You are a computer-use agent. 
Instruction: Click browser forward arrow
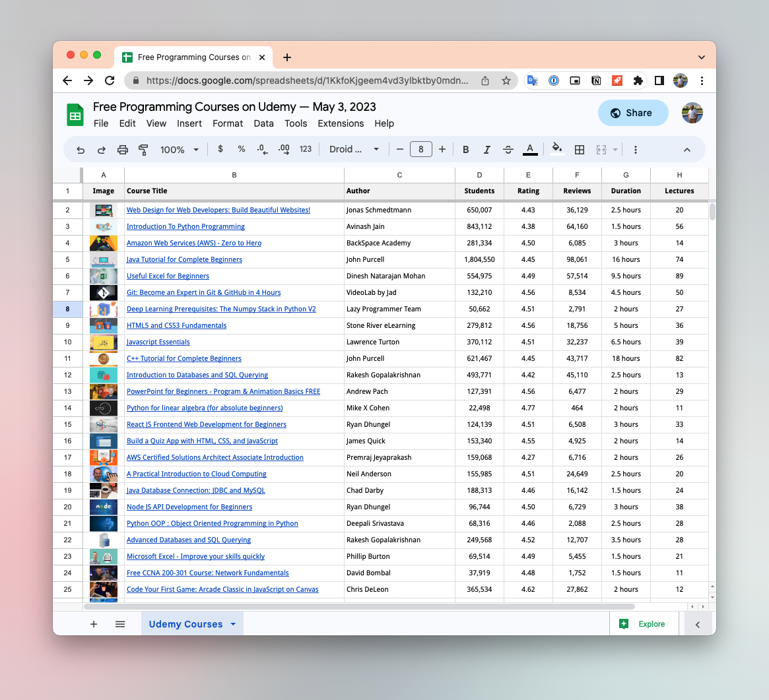(x=88, y=80)
